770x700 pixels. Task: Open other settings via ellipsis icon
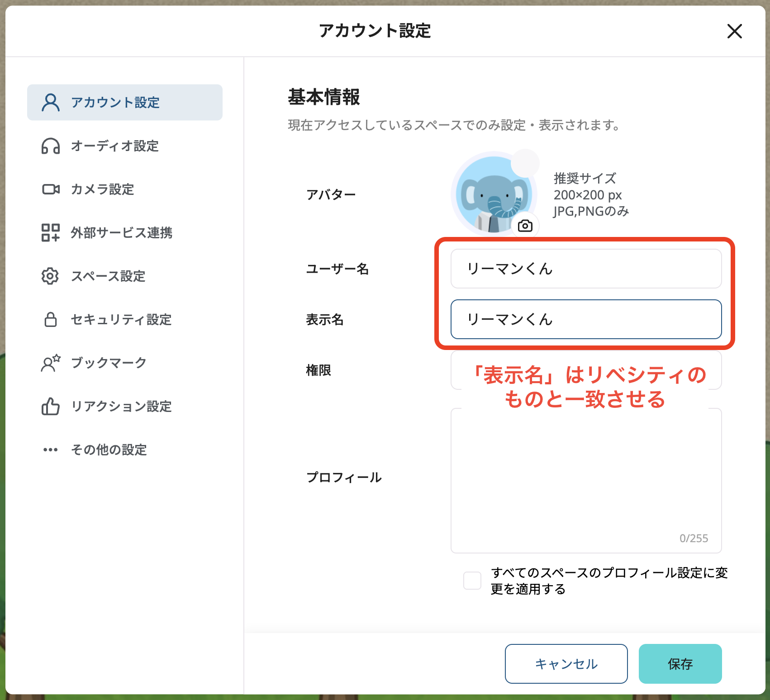[x=50, y=449]
